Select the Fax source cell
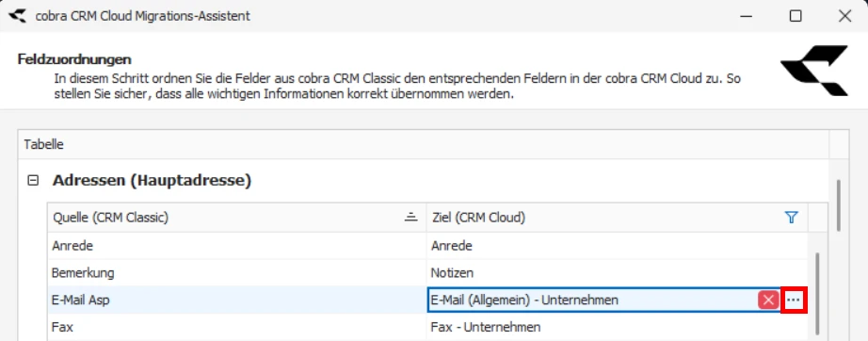Viewport: 868px width, 341px height. pyautogui.click(x=237, y=327)
